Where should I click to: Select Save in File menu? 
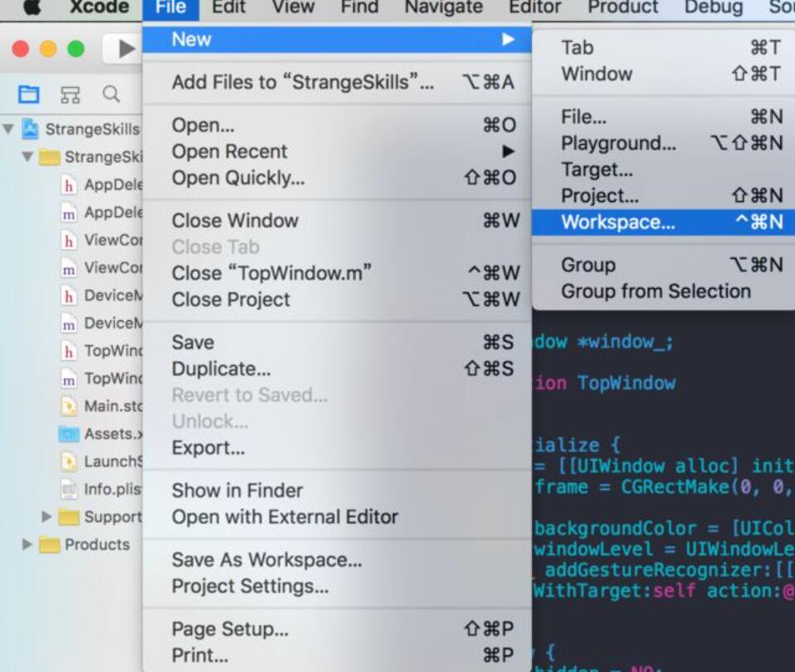pos(338,343)
